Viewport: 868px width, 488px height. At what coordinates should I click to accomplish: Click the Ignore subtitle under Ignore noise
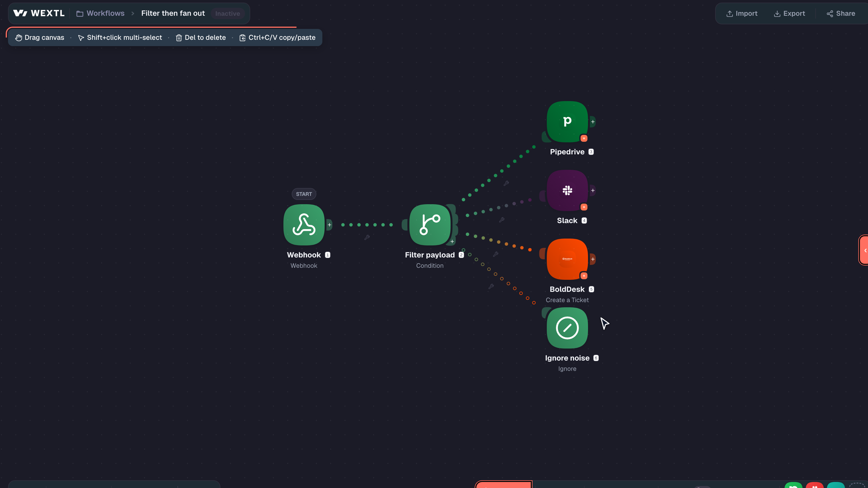click(567, 369)
